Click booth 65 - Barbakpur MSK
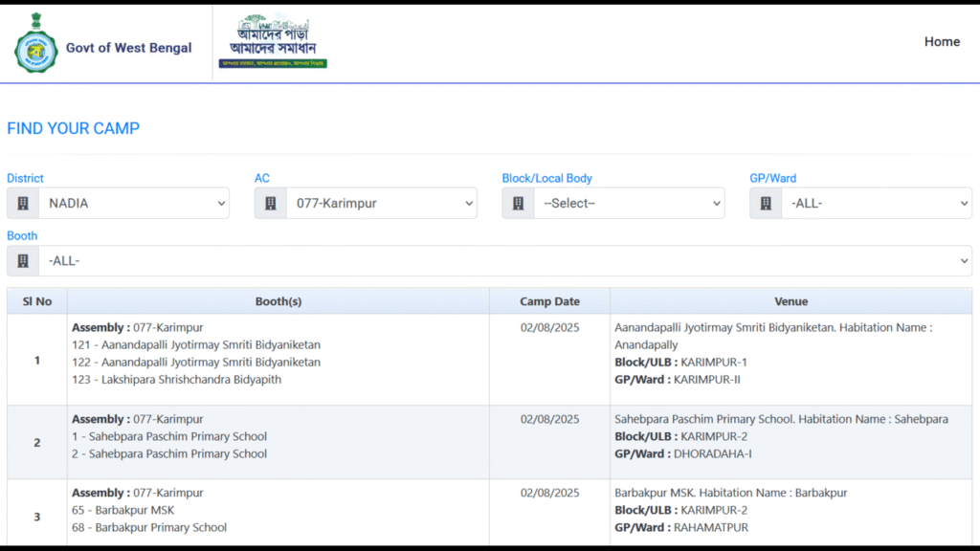This screenshot has height=551, width=980. click(123, 511)
